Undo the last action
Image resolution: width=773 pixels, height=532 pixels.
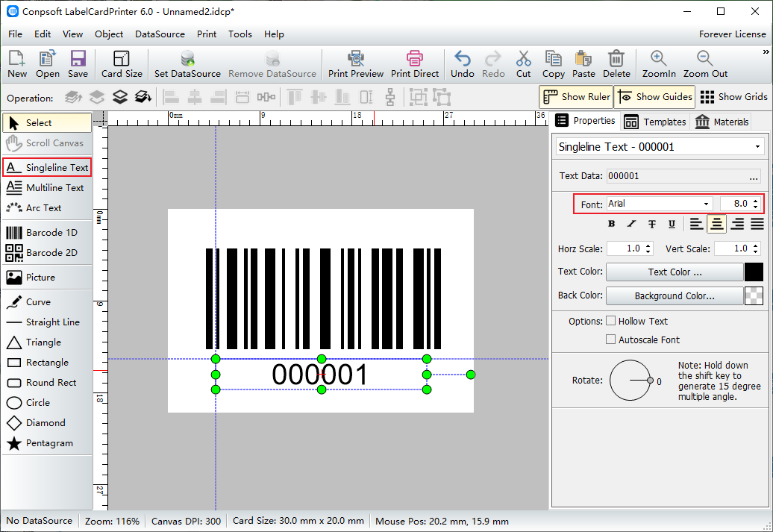463,64
